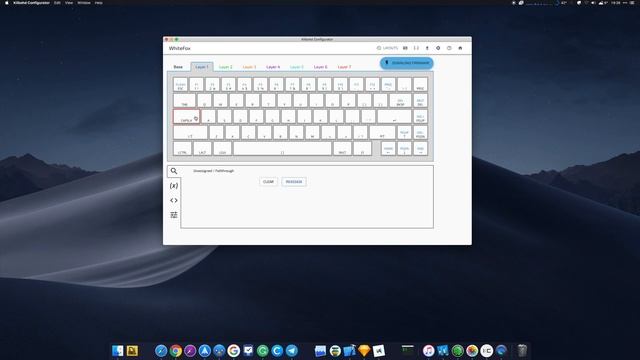
Task: Click the Reassign button
Action: (x=294, y=182)
